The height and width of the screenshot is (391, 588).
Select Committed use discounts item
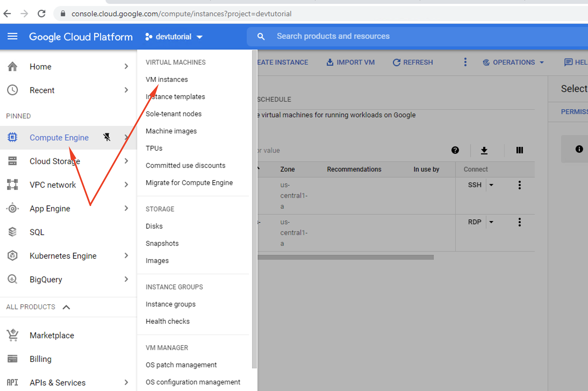click(x=185, y=165)
